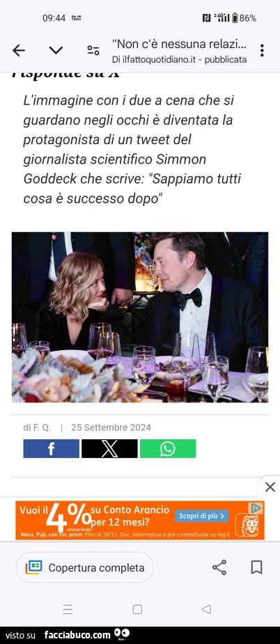
Task: Tap the Android home navigation button
Action: pyautogui.click(x=138, y=609)
